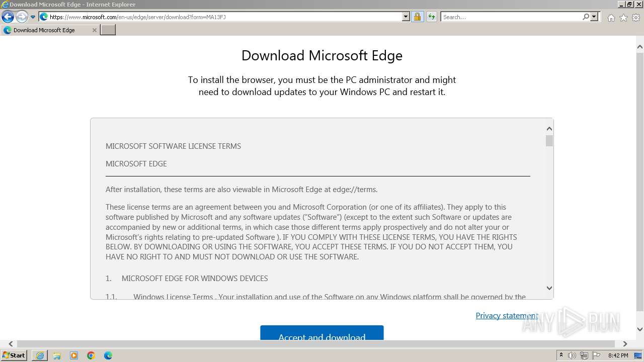Click the network tray icon

584,355
